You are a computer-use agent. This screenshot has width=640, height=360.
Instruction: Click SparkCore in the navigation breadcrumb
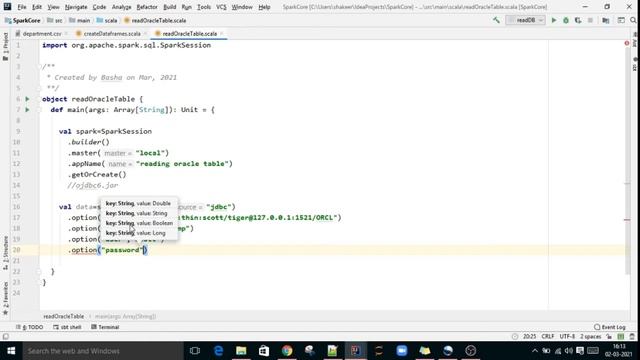coord(23,20)
